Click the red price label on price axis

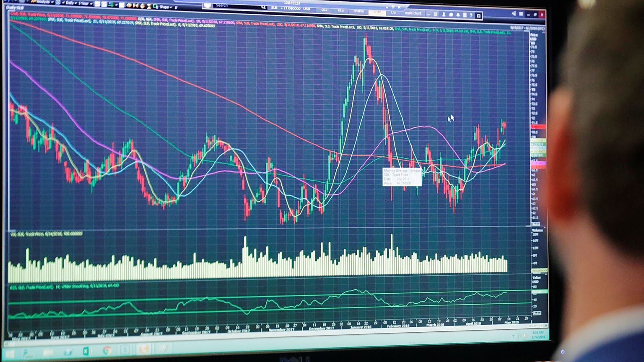click(x=538, y=127)
